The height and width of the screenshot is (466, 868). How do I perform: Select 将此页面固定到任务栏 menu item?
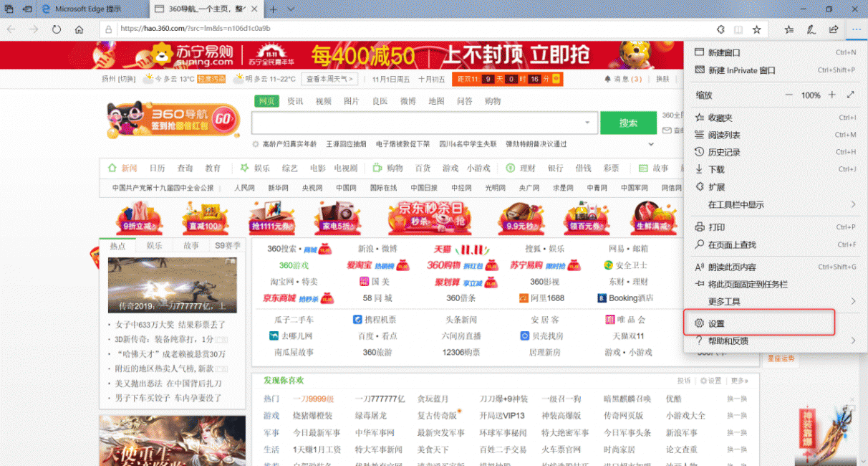coord(776,284)
